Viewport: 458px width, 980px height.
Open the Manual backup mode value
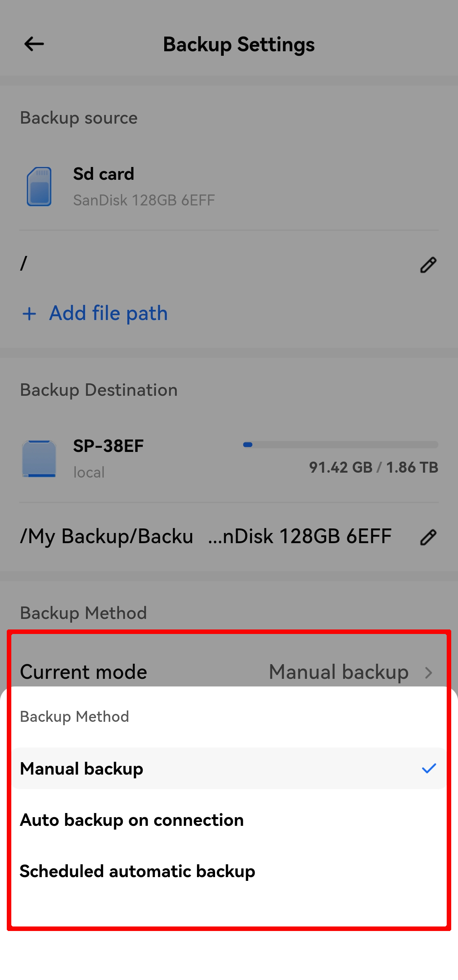point(338,672)
